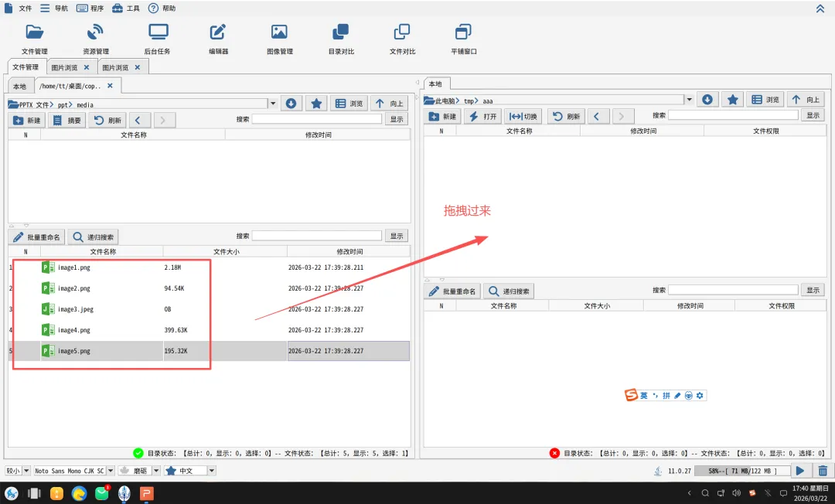Focus the left pane upper 搜索 field

317,119
